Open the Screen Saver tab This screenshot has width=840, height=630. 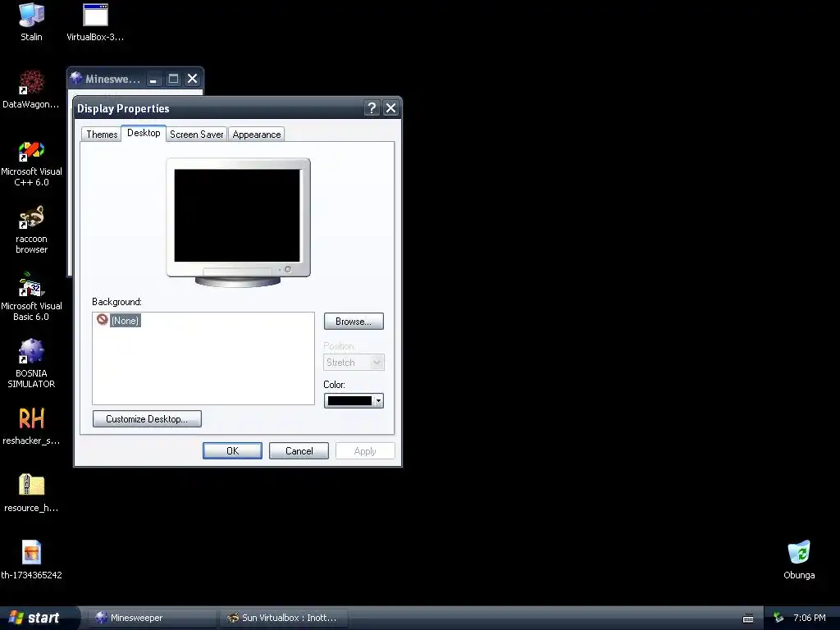click(197, 135)
